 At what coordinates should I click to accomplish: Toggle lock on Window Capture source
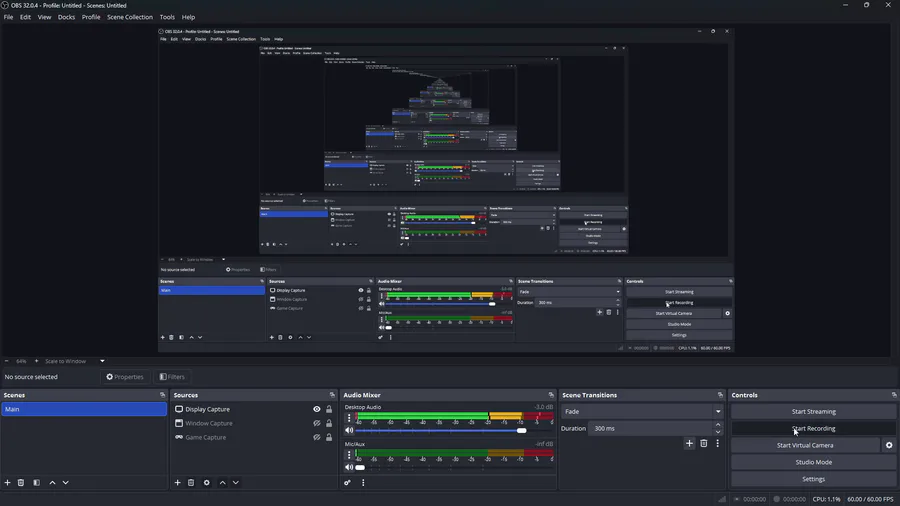click(329, 423)
